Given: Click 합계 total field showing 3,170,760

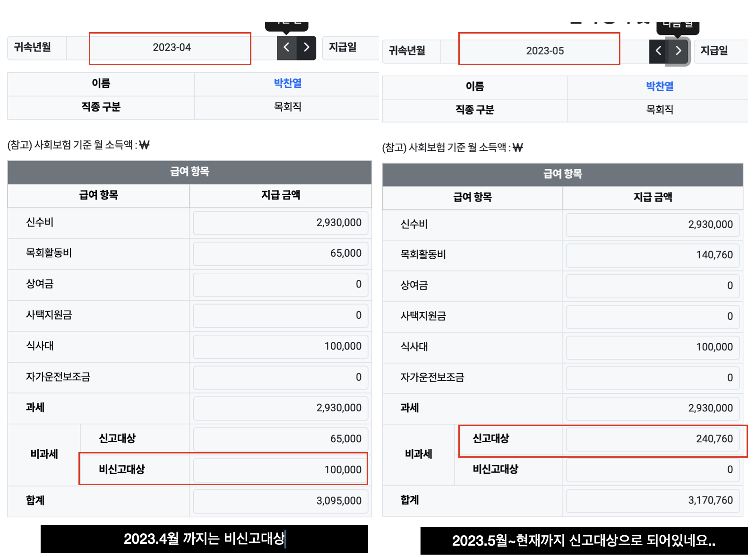Looking at the screenshot, I should pos(653,501).
